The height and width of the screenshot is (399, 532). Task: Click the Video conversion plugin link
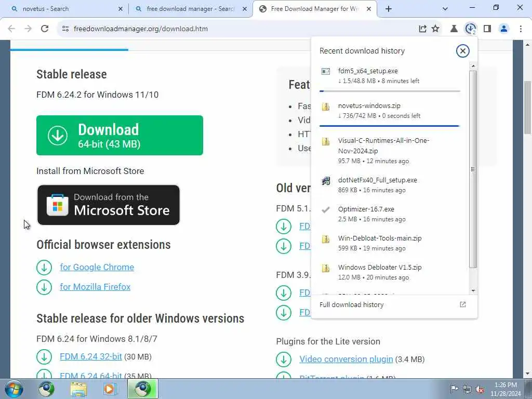point(346,359)
